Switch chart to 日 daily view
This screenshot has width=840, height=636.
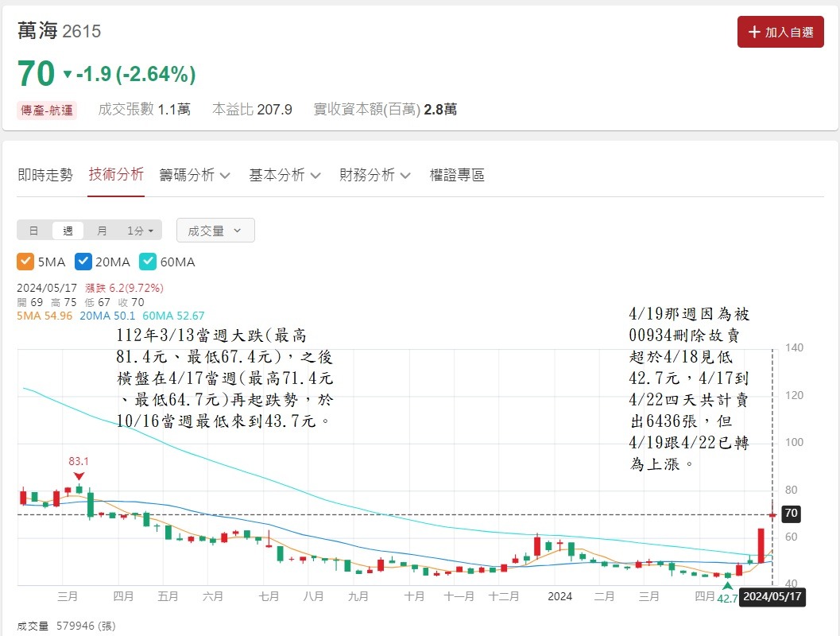(x=33, y=230)
